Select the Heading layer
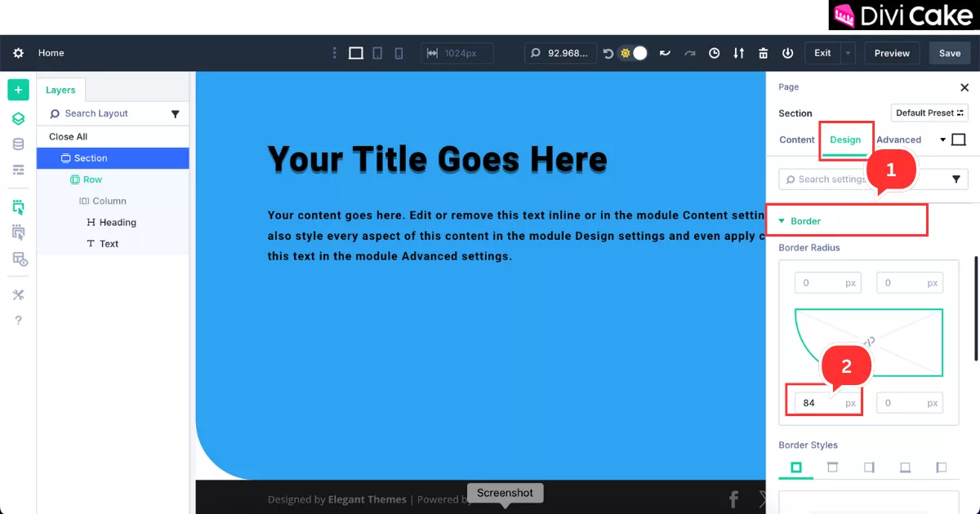Screen dimensions: 980x514 tap(113, 222)
